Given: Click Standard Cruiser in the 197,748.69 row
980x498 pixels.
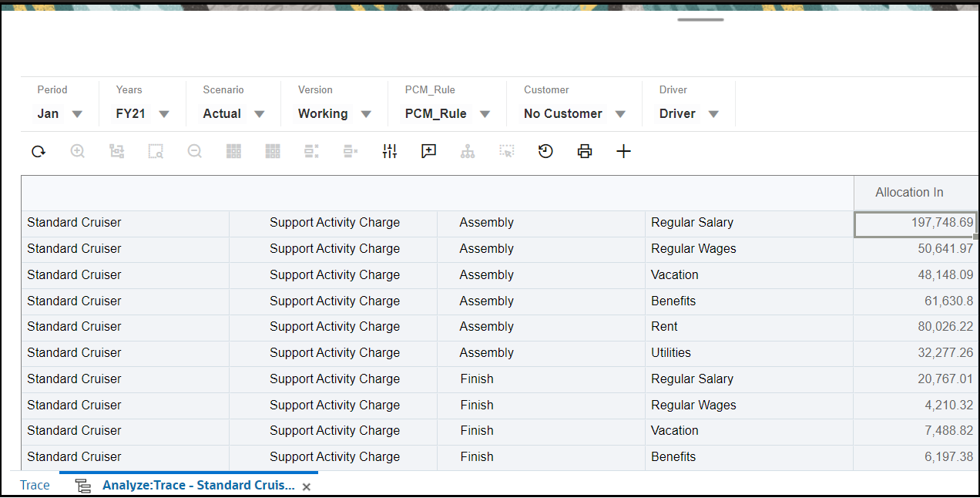Looking at the screenshot, I should click(x=74, y=223).
